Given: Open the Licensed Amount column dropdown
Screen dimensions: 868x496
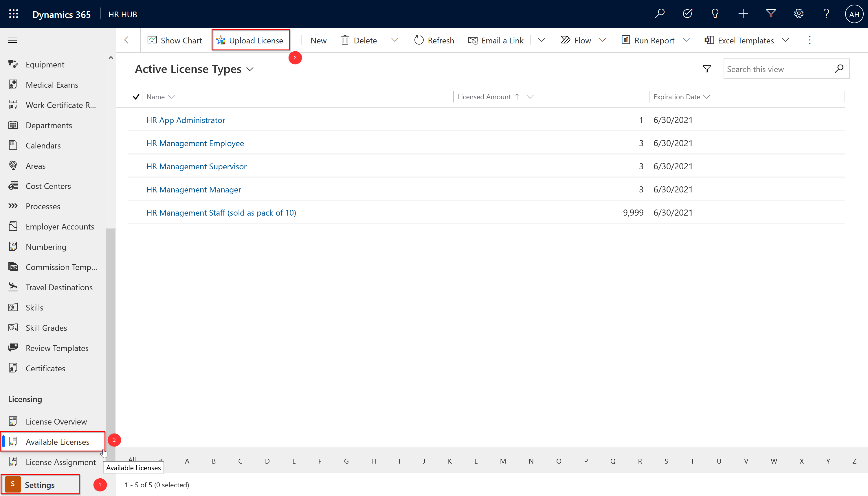Looking at the screenshot, I should point(530,97).
